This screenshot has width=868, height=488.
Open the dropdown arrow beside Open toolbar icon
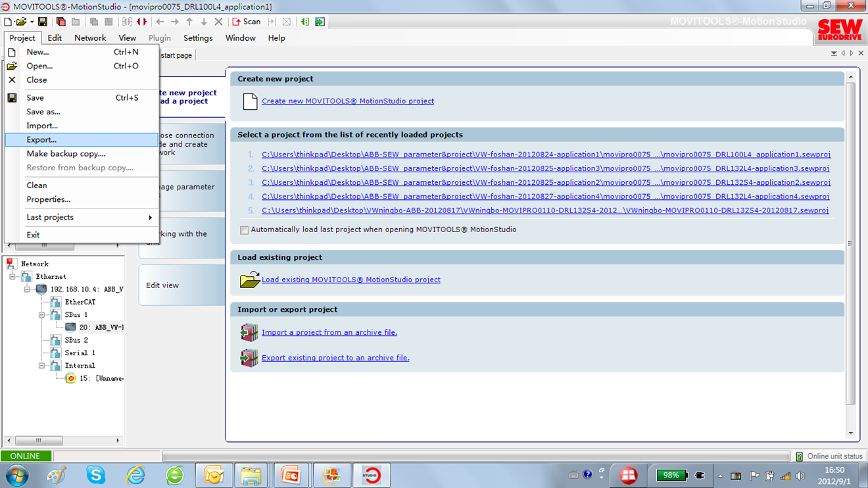tap(32, 22)
